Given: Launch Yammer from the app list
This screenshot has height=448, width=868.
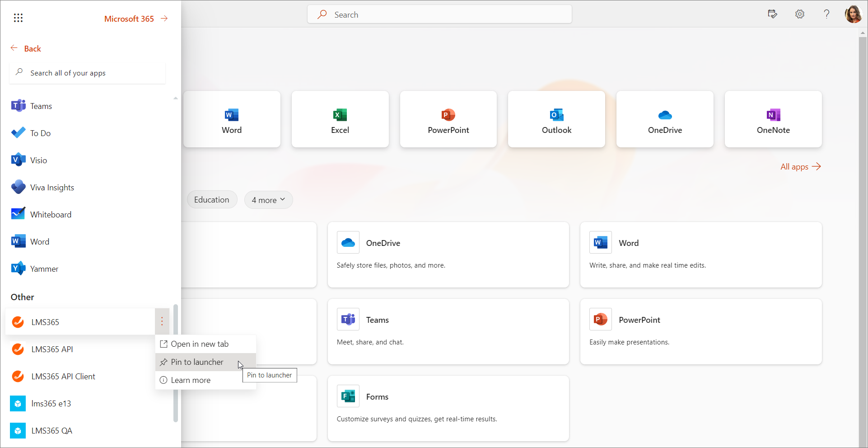Looking at the screenshot, I should (44, 269).
